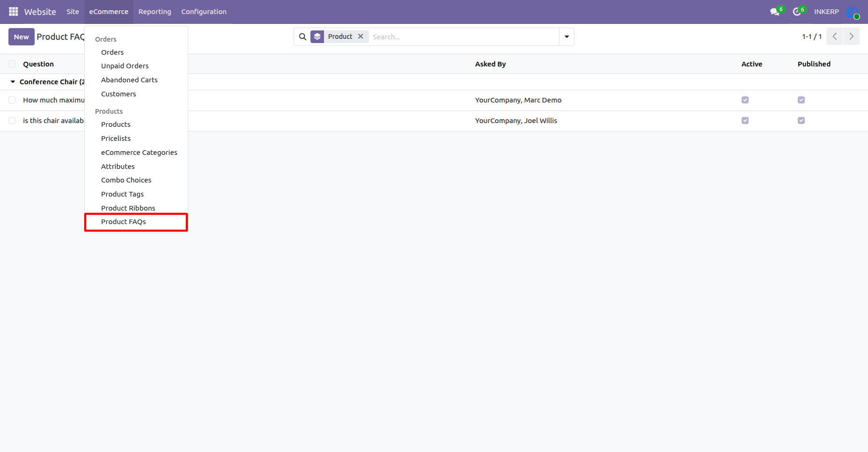Screen dimensions: 868x452
Task: Toggle Active for Marc Demo's question
Action: click(745, 100)
